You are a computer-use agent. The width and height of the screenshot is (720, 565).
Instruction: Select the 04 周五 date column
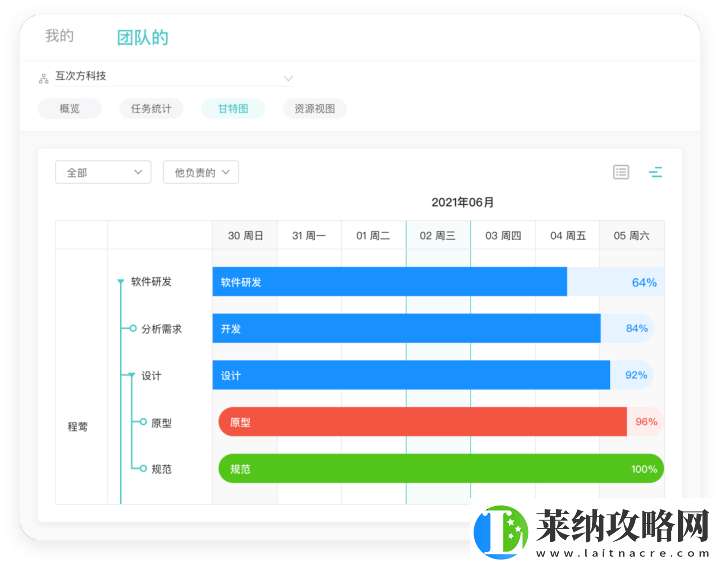pyautogui.click(x=568, y=236)
